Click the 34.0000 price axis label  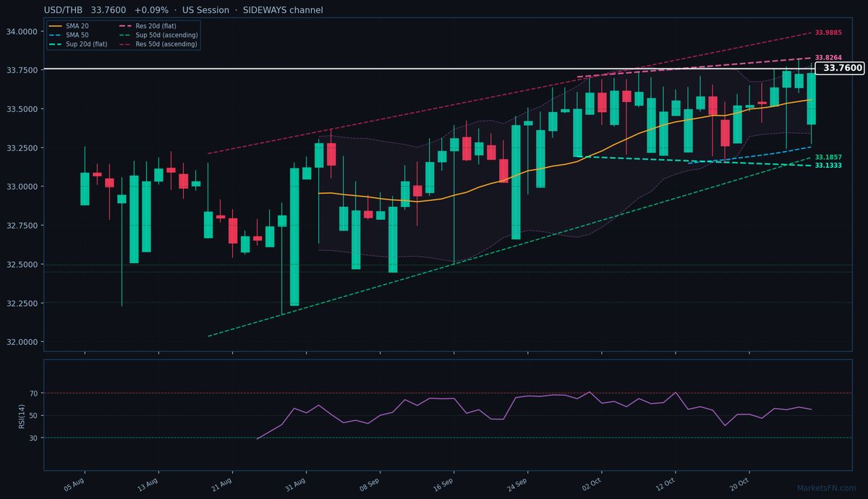(22, 32)
